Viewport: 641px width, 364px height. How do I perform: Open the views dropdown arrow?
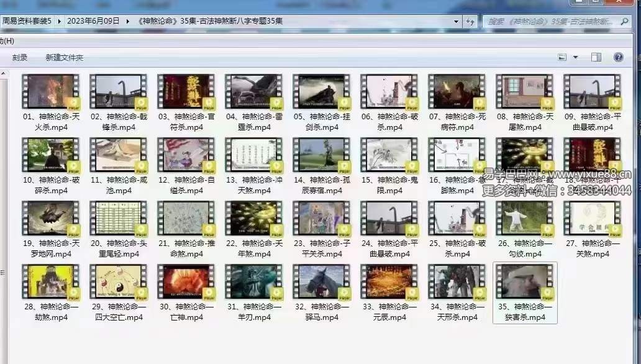575,57
